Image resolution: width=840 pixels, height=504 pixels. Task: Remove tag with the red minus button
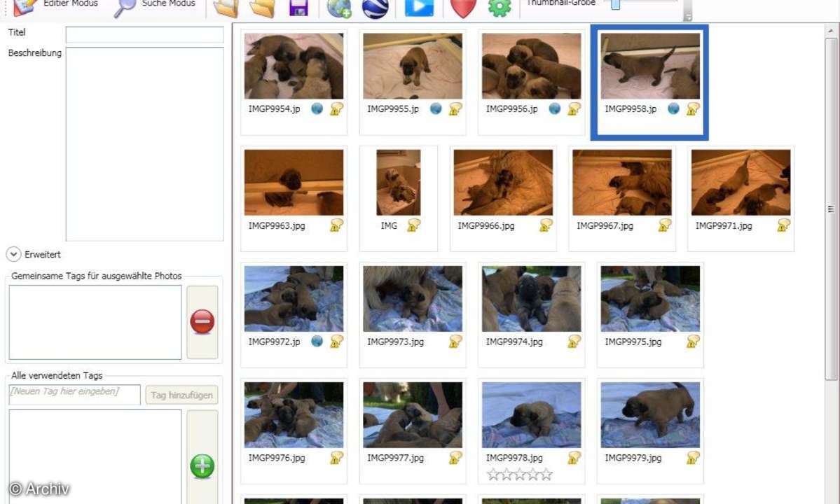(x=202, y=322)
